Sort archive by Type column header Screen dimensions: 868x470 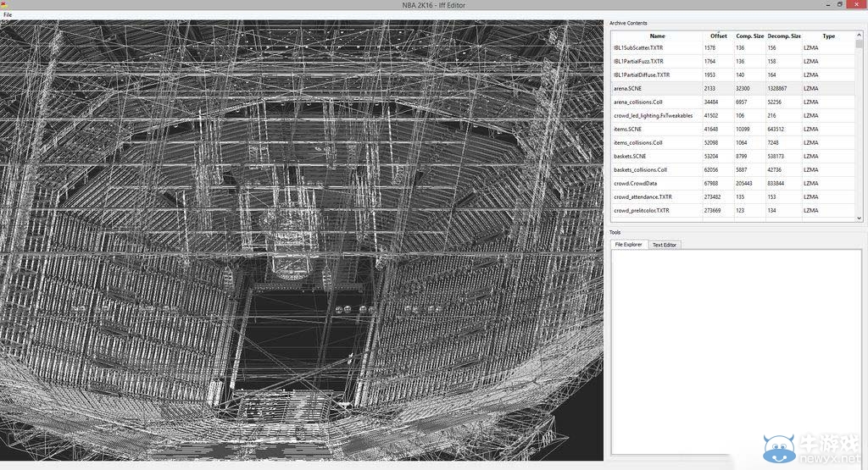tap(828, 36)
